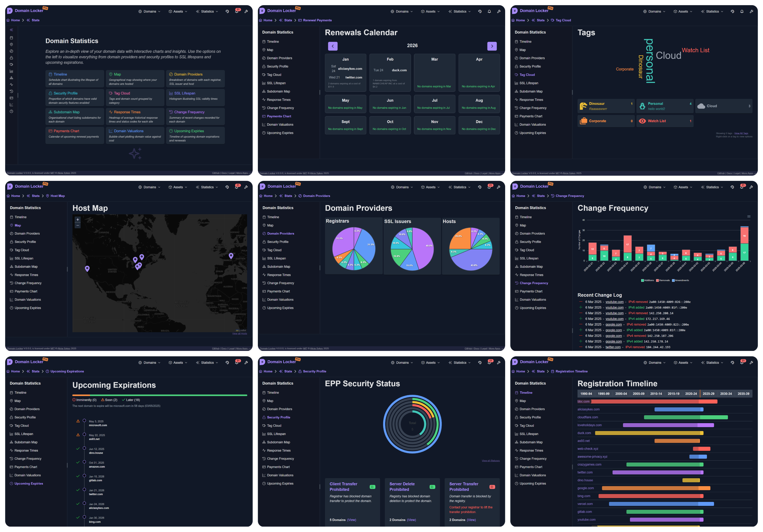
Task: Click the credit card icon in the collapsed sidebar
Action: [x=11, y=98]
